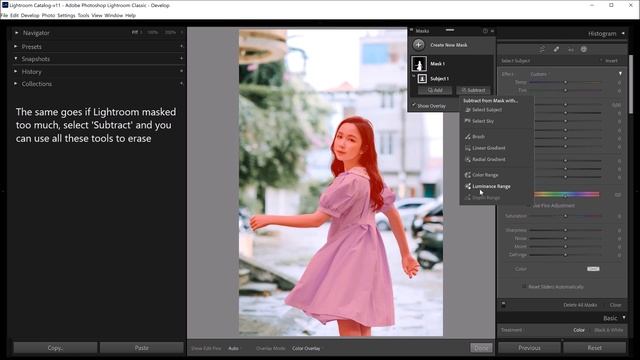This screenshot has width=640, height=360.
Task: Click the Reset button
Action: [595, 348]
